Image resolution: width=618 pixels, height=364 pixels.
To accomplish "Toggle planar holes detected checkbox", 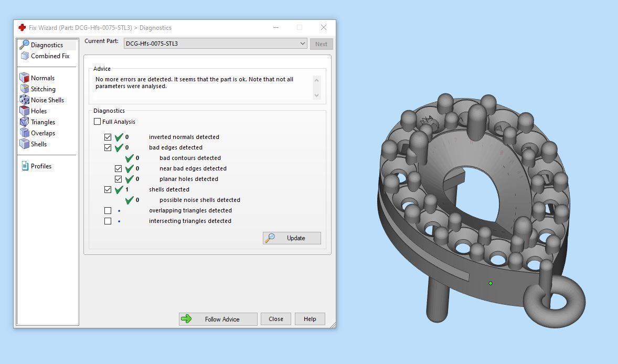I will tap(118, 179).
